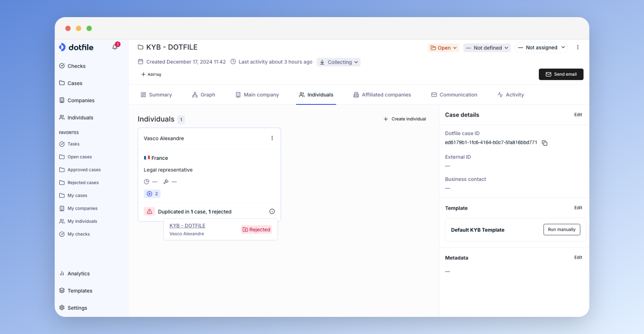Open Templates in the sidebar
The height and width of the screenshot is (334, 644).
76,291
